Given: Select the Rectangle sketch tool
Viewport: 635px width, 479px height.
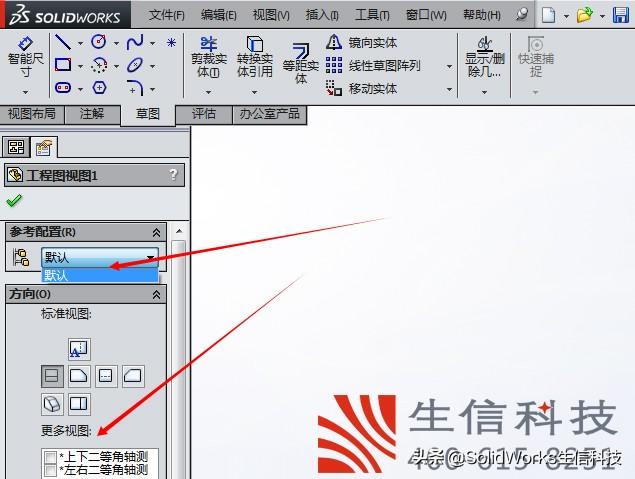Looking at the screenshot, I should pos(63,65).
